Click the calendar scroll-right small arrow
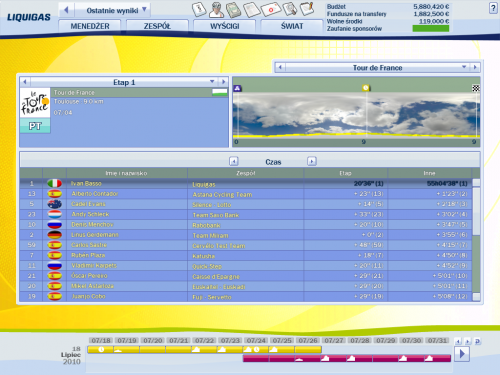The image size is (500, 375). [468, 341]
